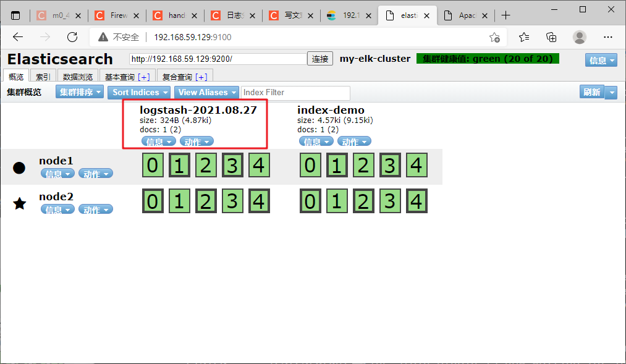This screenshot has width=626, height=364.
Task: Switch to the 复合查询 tab
Action: point(177,77)
